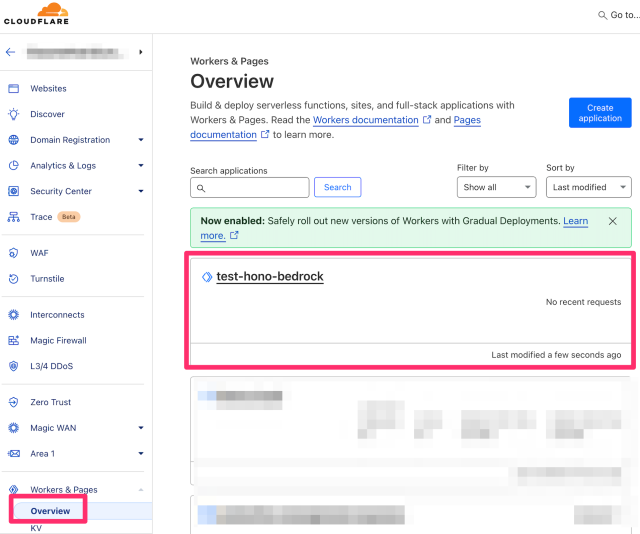Click the worker icon beside test-hono-bedrock
Viewport: 640px width, 534px height.
(x=207, y=277)
